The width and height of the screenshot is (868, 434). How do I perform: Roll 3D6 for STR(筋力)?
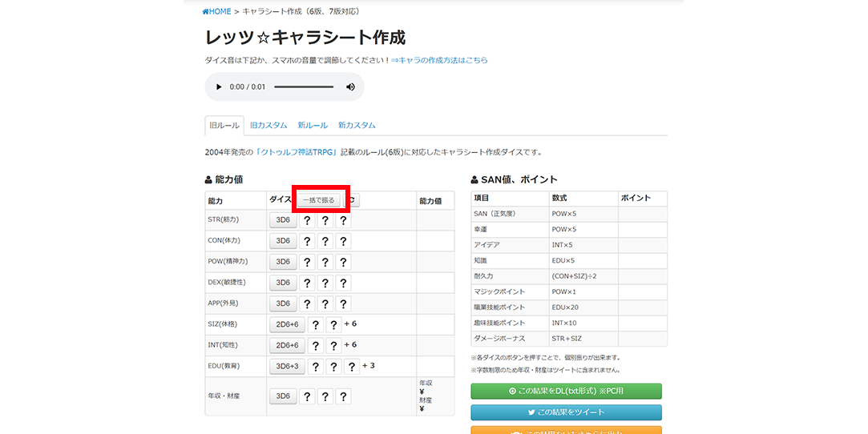[x=283, y=220]
